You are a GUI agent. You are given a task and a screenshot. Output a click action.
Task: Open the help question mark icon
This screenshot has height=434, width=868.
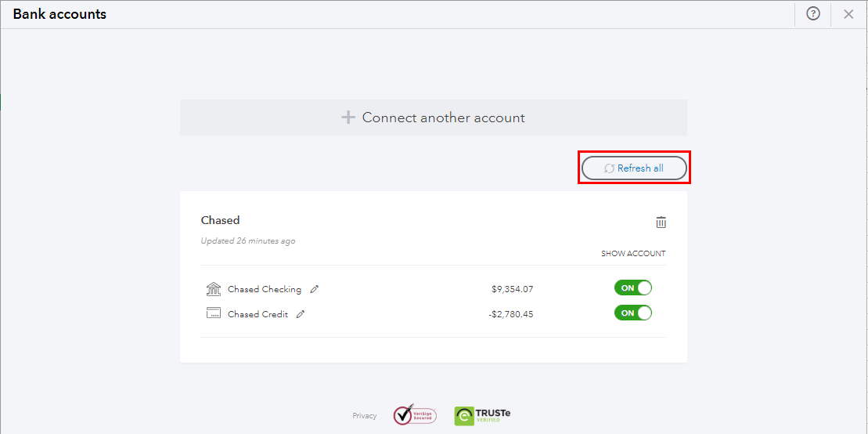(812, 14)
